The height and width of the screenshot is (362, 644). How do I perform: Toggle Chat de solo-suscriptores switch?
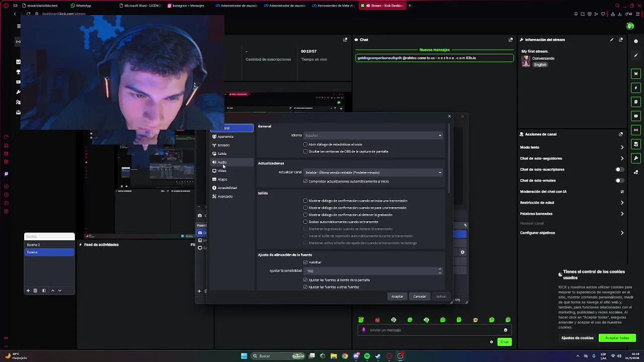pos(620,169)
